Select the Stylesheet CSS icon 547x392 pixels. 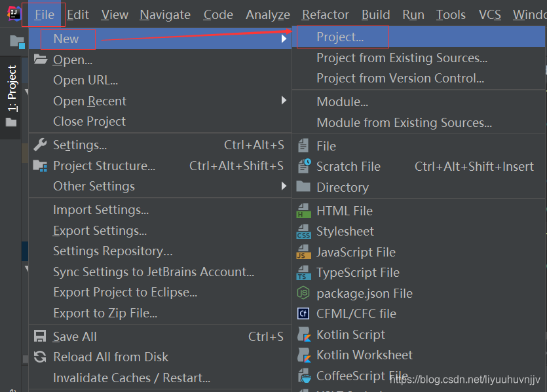click(303, 232)
